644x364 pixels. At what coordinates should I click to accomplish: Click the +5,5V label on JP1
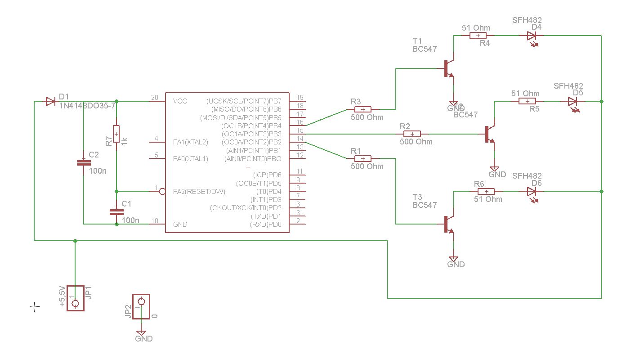point(63,296)
